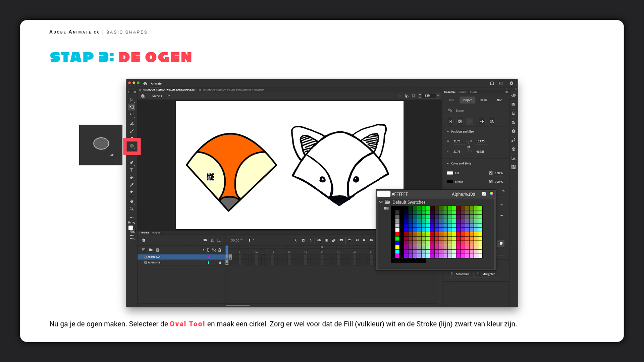Switch to the Frame properties tab

483,100
